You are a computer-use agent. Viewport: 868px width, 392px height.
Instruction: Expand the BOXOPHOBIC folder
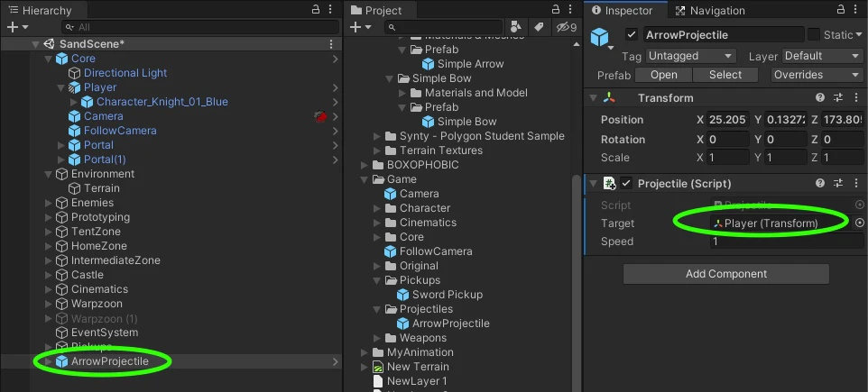365,165
